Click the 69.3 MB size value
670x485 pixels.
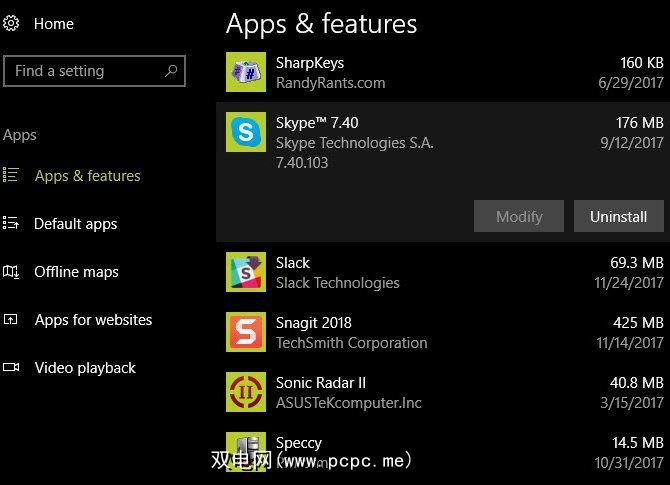(637, 263)
